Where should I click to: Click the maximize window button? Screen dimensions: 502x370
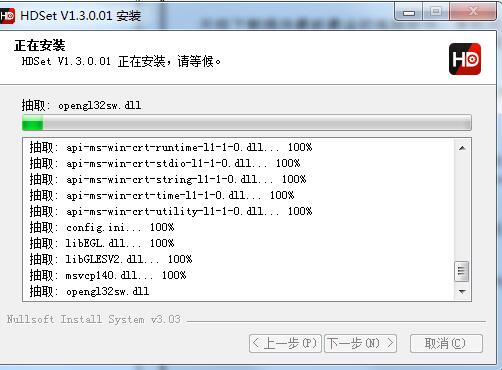tap(436, 12)
